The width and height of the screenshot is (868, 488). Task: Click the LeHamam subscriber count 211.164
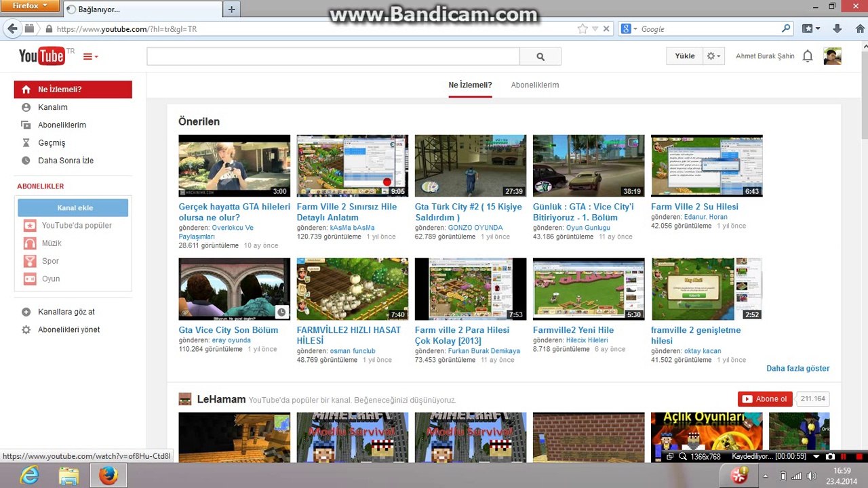(x=812, y=399)
